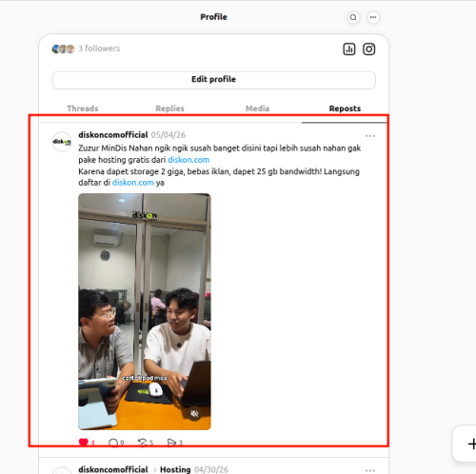Screen dimensions: 476x474
Task: Open the comment bubble on the post
Action: tap(113, 443)
